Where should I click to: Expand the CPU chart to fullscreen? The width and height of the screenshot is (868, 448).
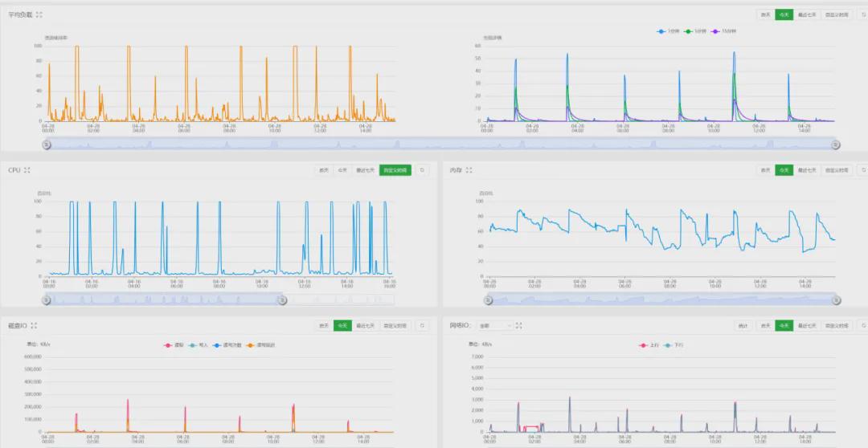(x=27, y=170)
